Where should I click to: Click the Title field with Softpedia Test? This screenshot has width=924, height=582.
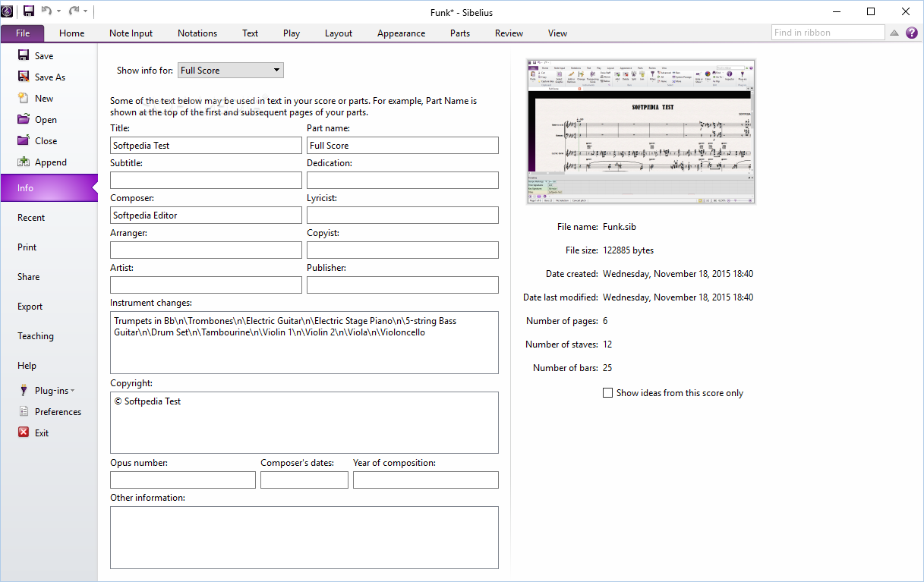206,145
